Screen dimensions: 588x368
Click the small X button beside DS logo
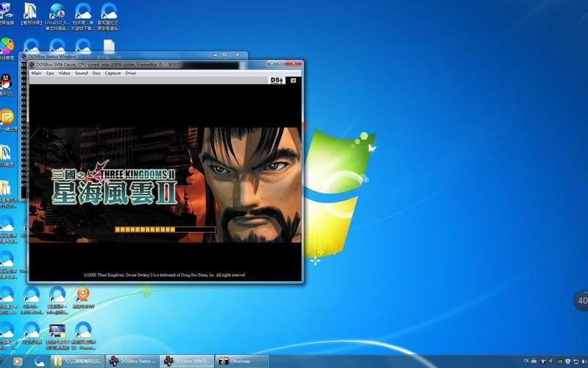point(293,80)
